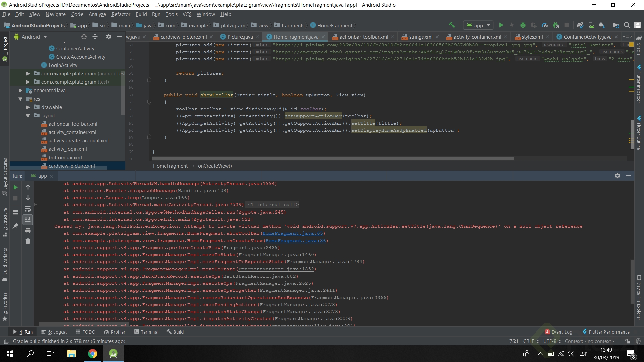The height and width of the screenshot is (362, 644).
Task: Expand com.example.platzigram (androidTest) package
Action: click(x=28, y=73)
